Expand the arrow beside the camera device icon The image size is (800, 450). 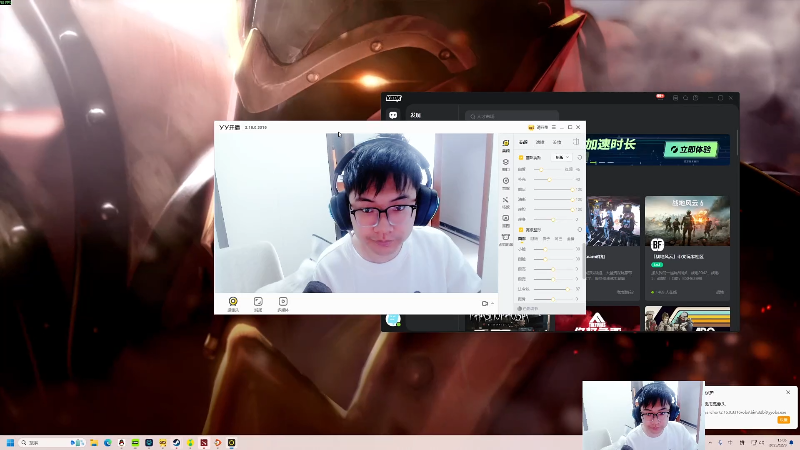[x=492, y=304]
